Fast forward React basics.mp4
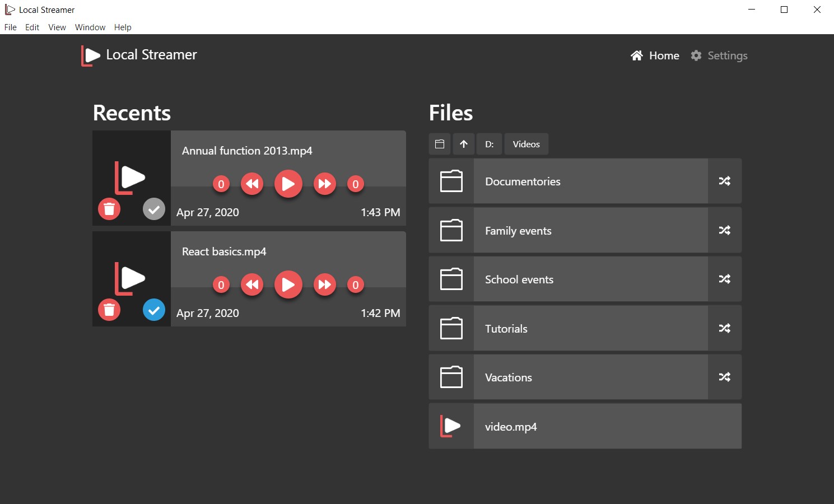Screen dimensions: 834x504 click(325, 284)
